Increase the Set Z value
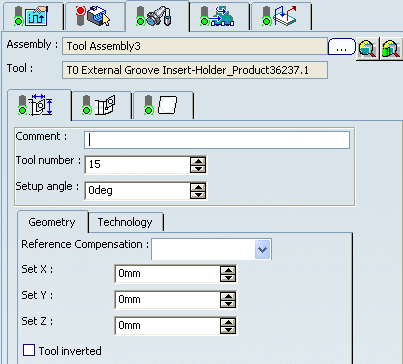This screenshot has width=403, height=364. tap(228, 322)
